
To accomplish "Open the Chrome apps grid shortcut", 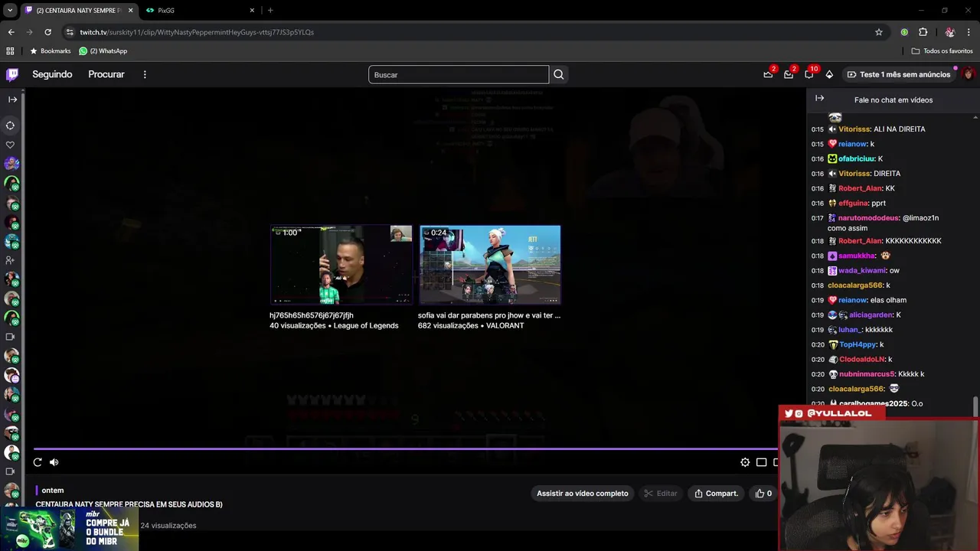I will click(10, 51).
